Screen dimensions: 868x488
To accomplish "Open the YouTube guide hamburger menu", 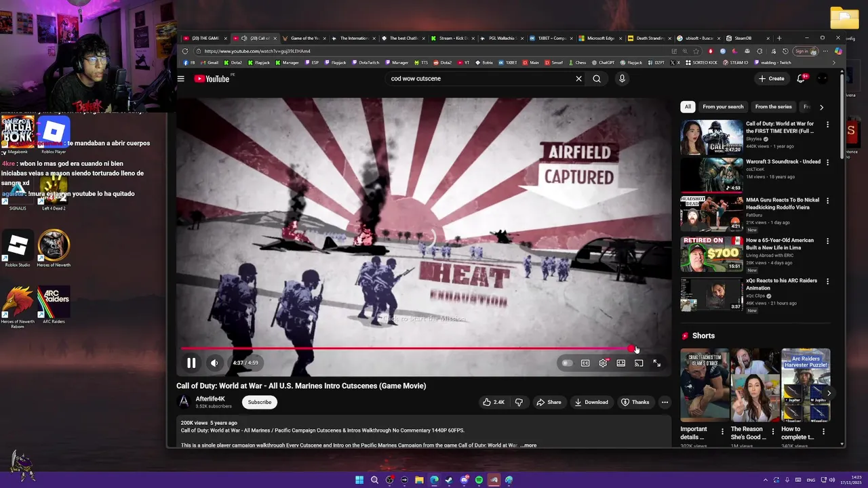I will [x=181, y=79].
